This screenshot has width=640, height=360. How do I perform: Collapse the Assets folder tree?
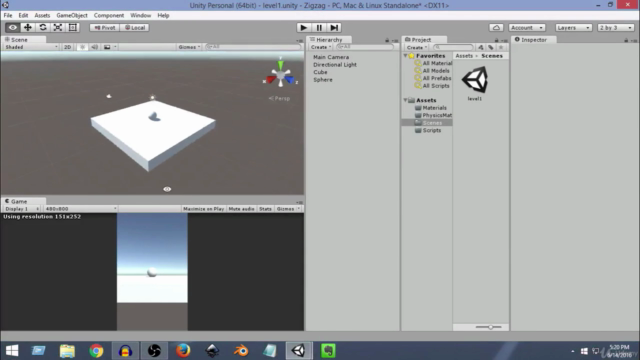coord(406,100)
